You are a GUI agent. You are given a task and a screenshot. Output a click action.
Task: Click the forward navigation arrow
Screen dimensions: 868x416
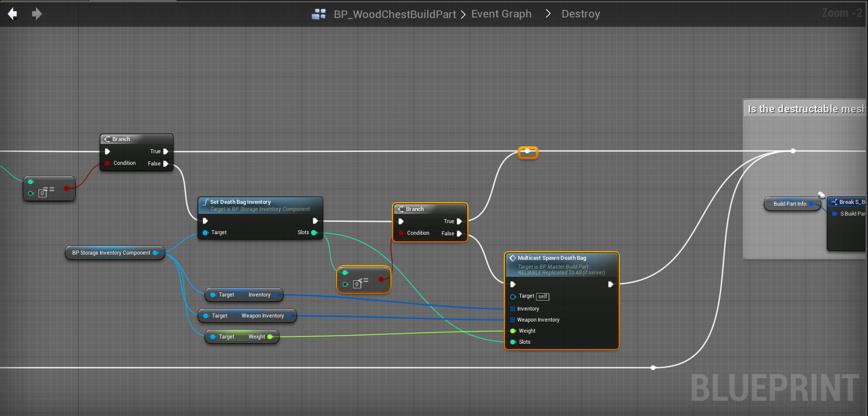pos(37,14)
